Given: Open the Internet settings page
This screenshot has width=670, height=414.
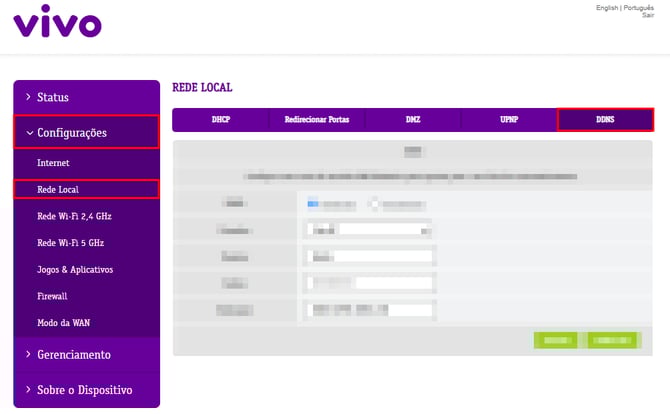Looking at the screenshot, I should 53,162.
